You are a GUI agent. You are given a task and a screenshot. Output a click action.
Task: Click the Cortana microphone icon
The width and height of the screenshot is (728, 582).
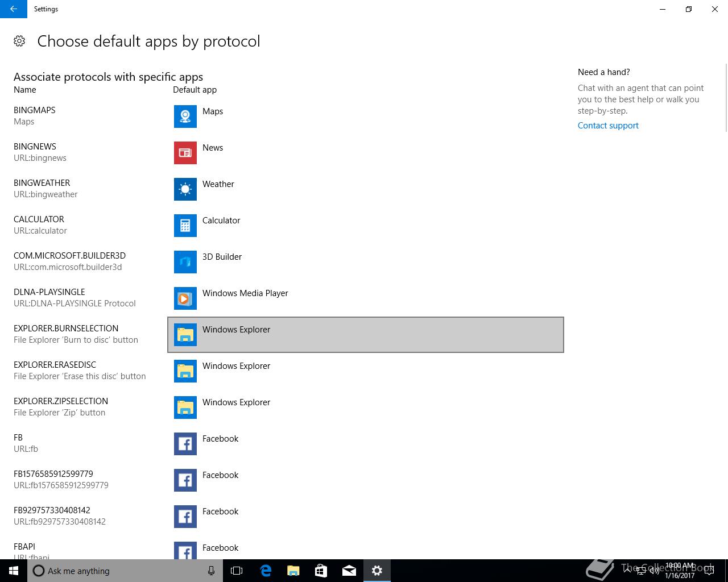(x=211, y=571)
